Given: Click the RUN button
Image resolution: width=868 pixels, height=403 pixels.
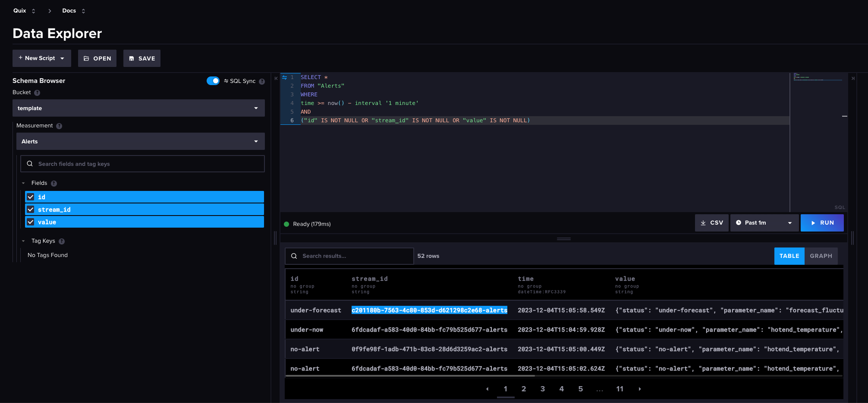Looking at the screenshot, I should point(822,222).
